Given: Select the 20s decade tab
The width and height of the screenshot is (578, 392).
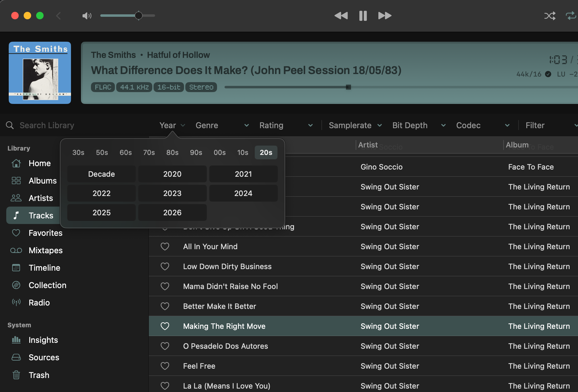Looking at the screenshot, I should click(266, 152).
